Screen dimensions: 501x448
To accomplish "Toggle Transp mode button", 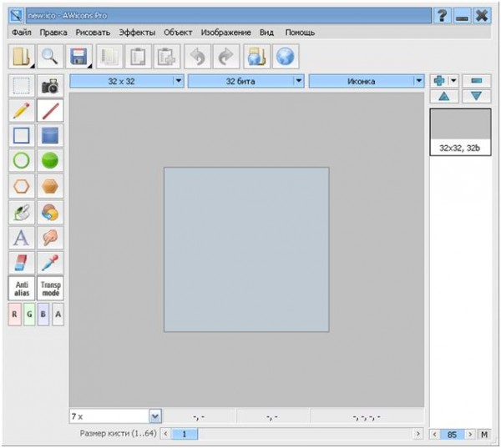I will pos(50,289).
